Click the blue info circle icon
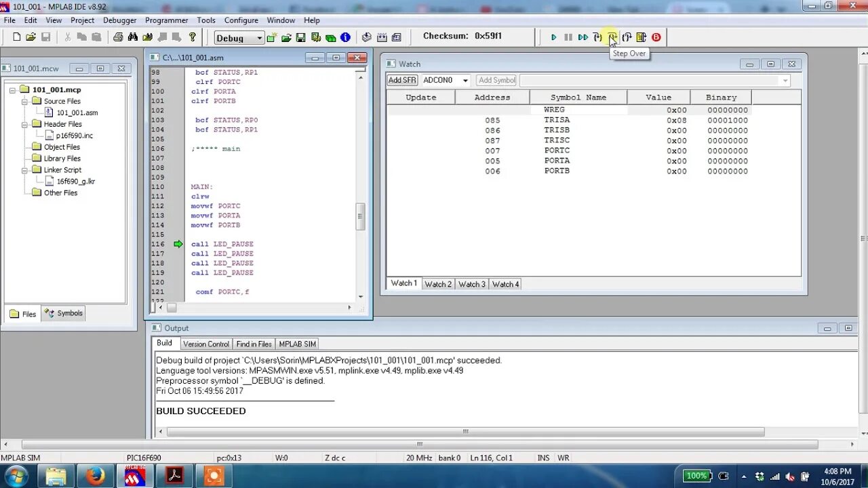Screen dimensions: 868x488 pos(345,38)
